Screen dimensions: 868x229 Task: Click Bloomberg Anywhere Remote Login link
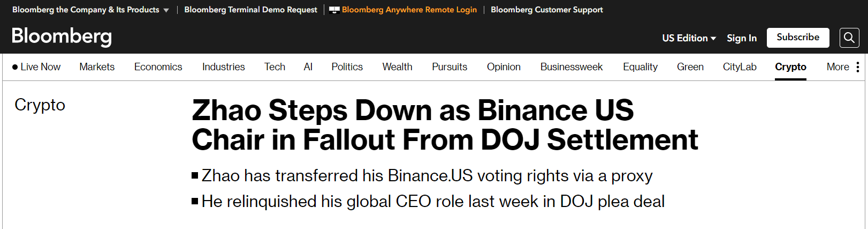click(x=409, y=10)
